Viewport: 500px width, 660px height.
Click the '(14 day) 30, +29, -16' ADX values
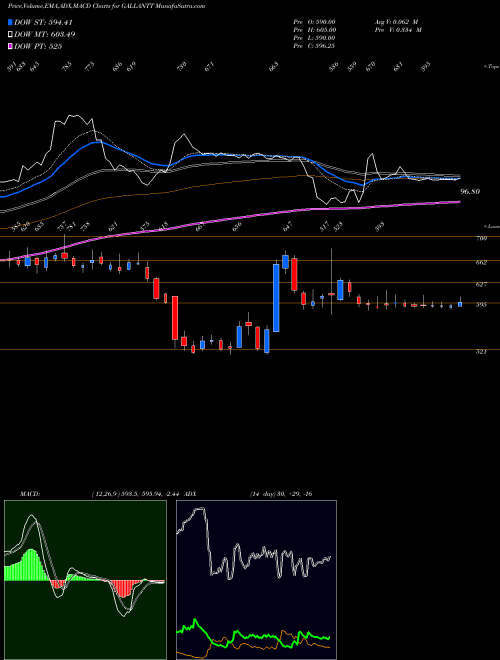pos(281,493)
